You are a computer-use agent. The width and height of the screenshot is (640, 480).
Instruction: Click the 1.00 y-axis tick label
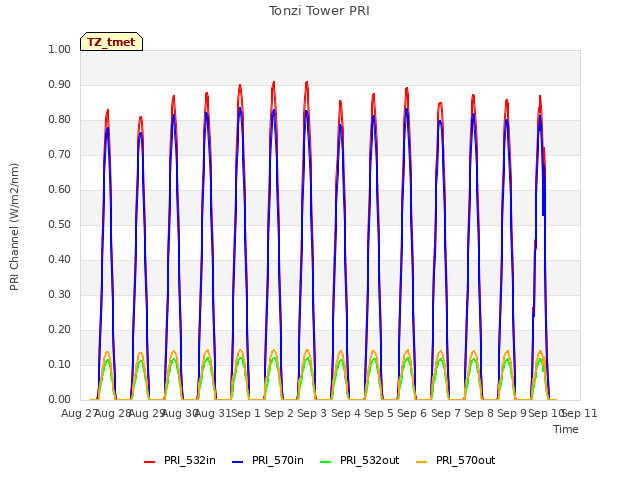tap(60, 49)
